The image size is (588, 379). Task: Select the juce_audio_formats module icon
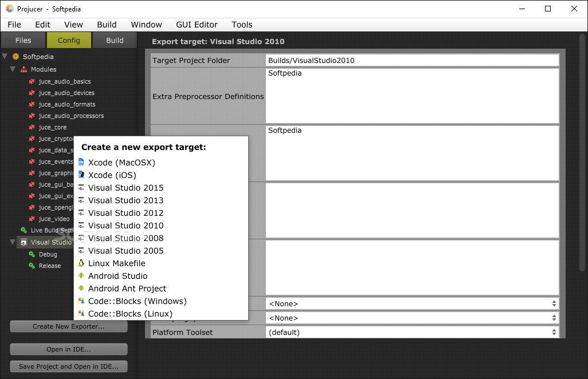[32, 104]
